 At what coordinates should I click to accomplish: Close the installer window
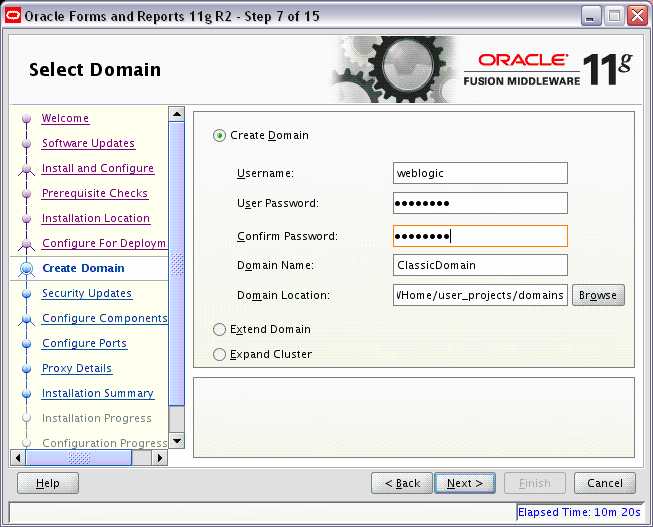(638, 16)
